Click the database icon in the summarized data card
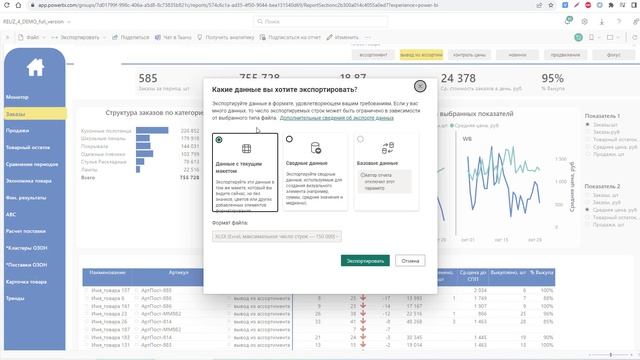640x360 pixels. [316, 148]
